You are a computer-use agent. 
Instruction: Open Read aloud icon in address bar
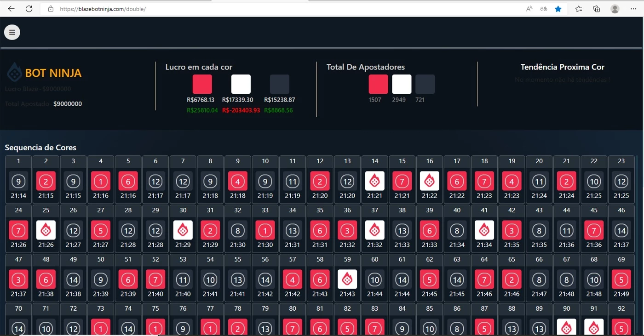(x=529, y=9)
